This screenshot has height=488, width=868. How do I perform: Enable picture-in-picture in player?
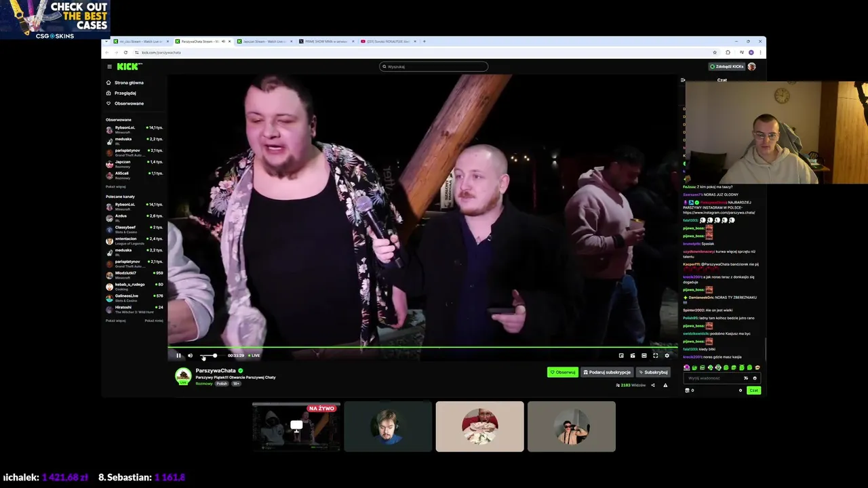[x=620, y=355]
